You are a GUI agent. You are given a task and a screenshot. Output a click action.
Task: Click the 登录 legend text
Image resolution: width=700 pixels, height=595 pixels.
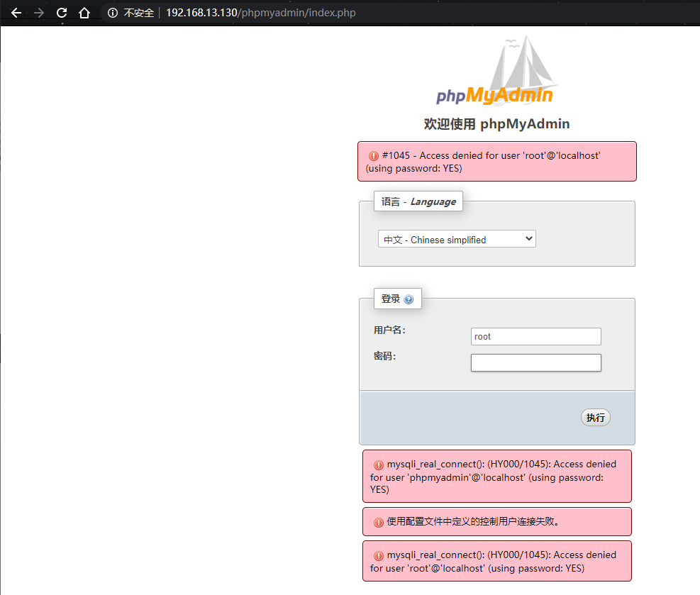pyautogui.click(x=391, y=299)
